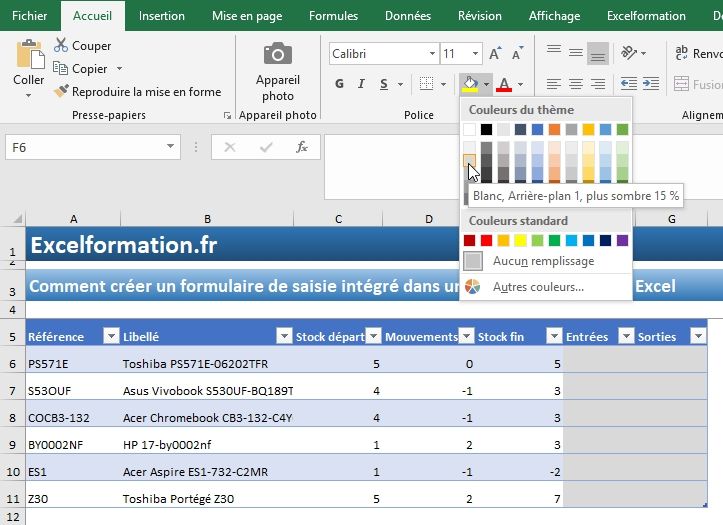This screenshot has width=723, height=525.
Task: Align text left
Action: [x=554, y=84]
